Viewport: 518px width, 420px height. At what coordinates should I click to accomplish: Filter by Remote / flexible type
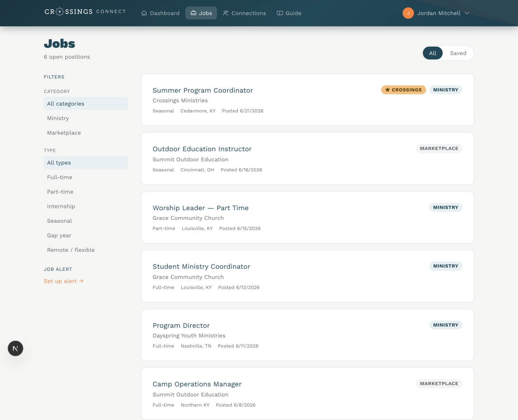pyautogui.click(x=86, y=250)
